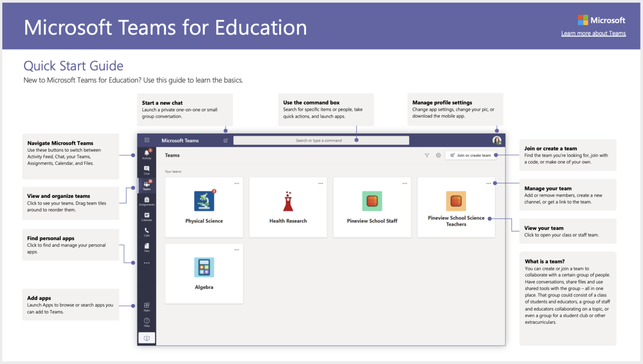Open Pineview School Staff team
Viewport: 643px width, 364px height.
[x=372, y=207]
